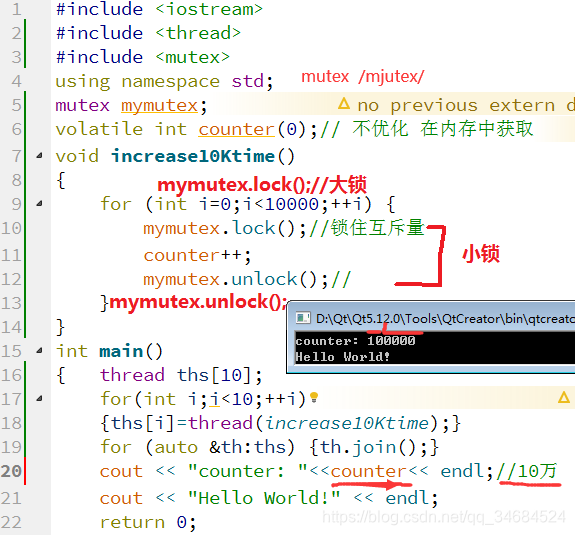Click the 'increase10Ktime' function name on line 7

point(193,156)
